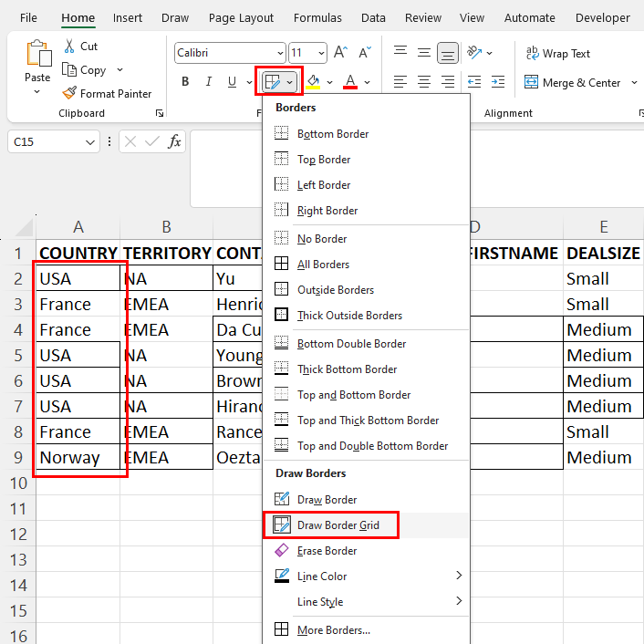Click the Paste clipboard icon
This screenshot has height=644, width=644.
point(39,53)
